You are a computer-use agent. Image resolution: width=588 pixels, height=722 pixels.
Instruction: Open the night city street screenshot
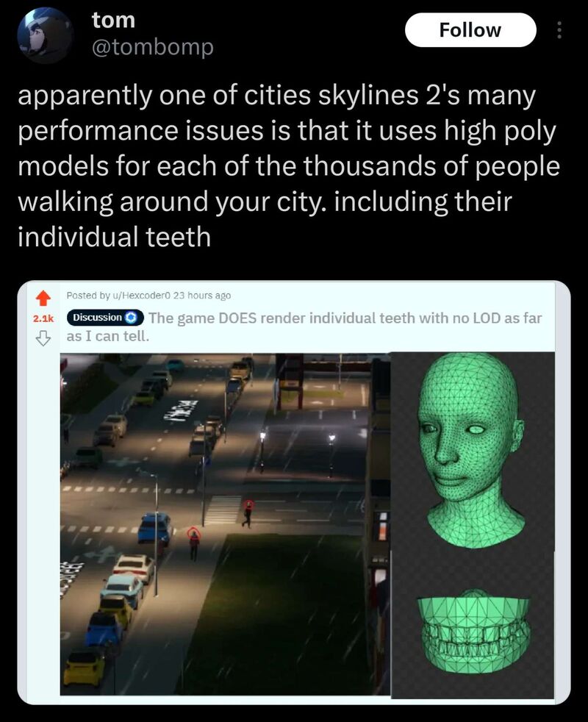point(225,524)
